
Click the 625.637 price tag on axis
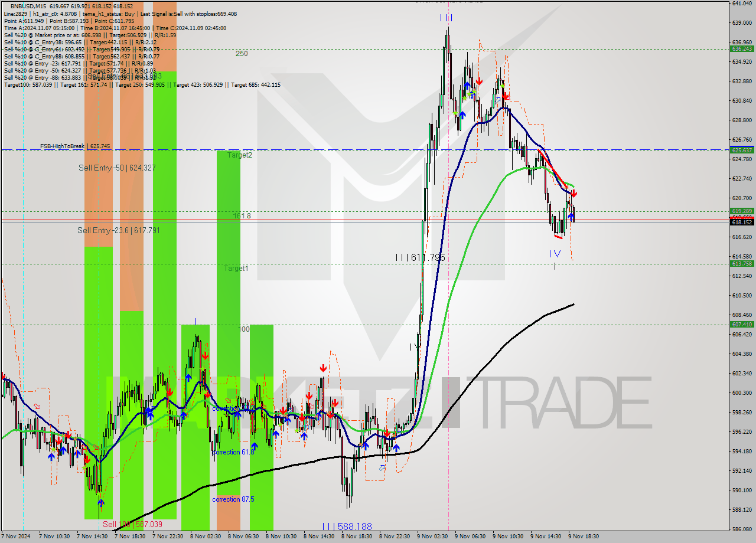pyautogui.click(x=741, y=150)
